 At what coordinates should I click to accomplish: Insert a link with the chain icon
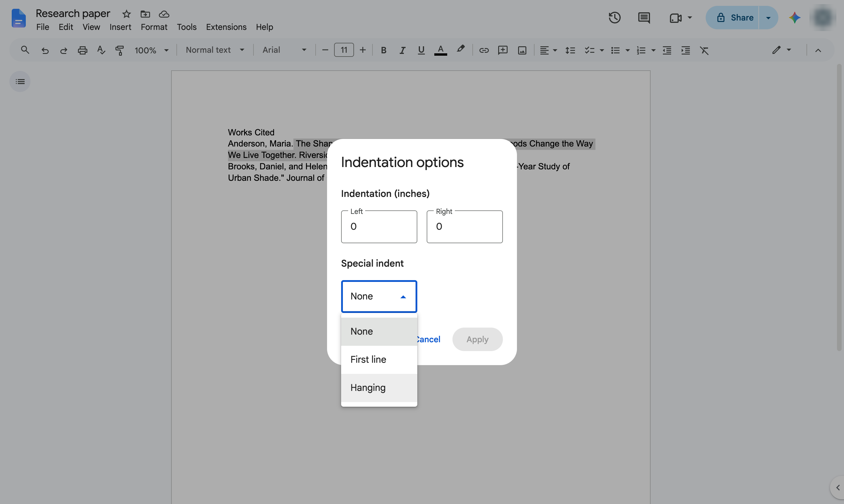[484, 50]
